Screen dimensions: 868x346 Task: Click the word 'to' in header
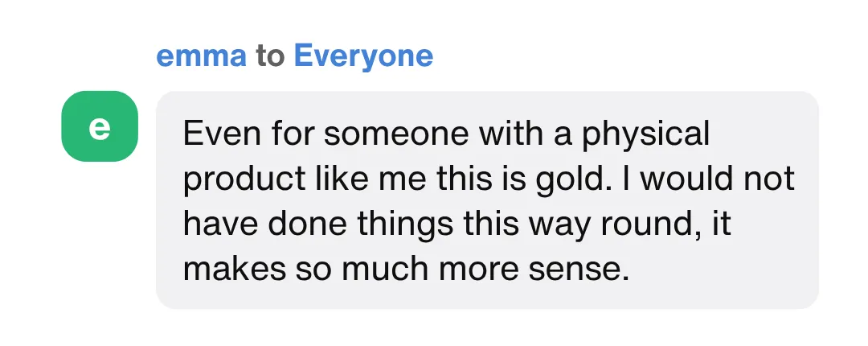270,56
